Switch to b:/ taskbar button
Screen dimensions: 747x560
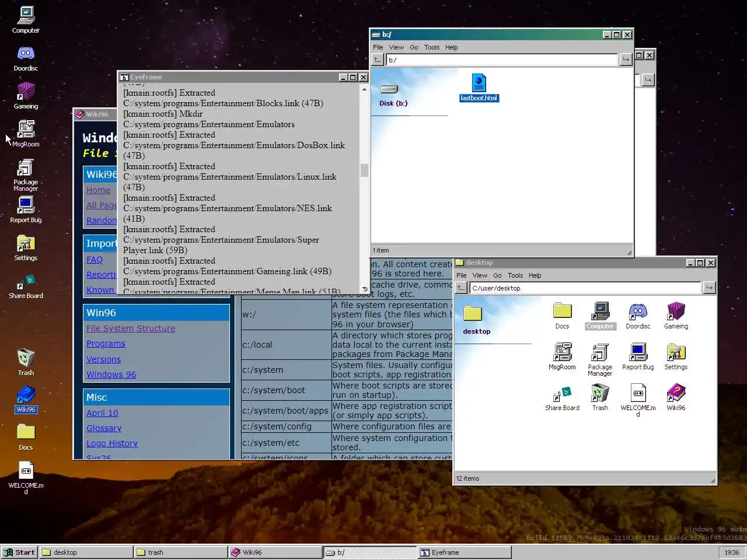[370, 552]
